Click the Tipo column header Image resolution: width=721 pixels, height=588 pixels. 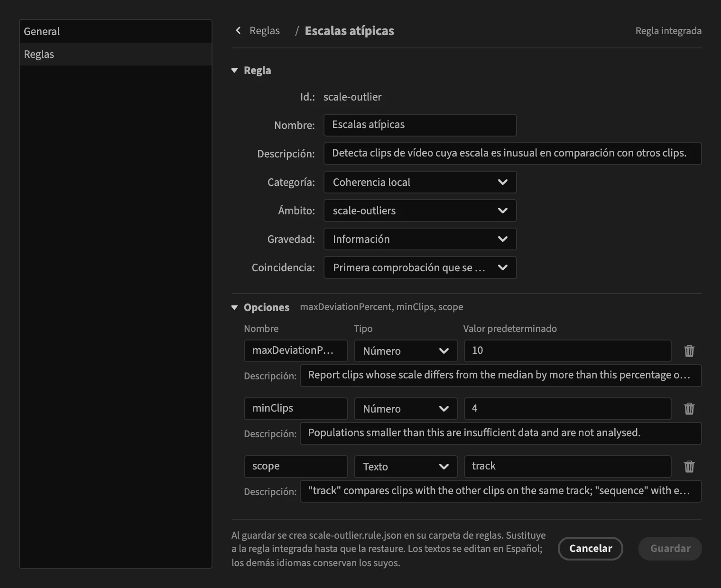click(363, 329)
